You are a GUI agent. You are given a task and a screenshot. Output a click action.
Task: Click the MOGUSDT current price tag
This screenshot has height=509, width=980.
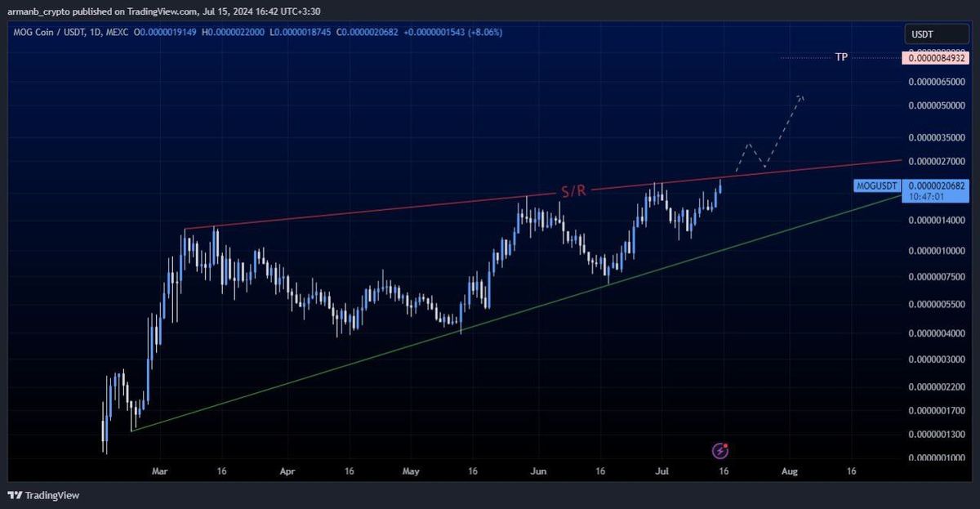click(x=877, y=186)
